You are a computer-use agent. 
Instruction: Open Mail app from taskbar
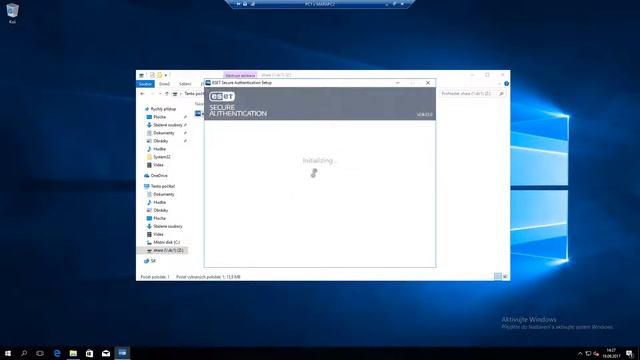tap(106, 353)
